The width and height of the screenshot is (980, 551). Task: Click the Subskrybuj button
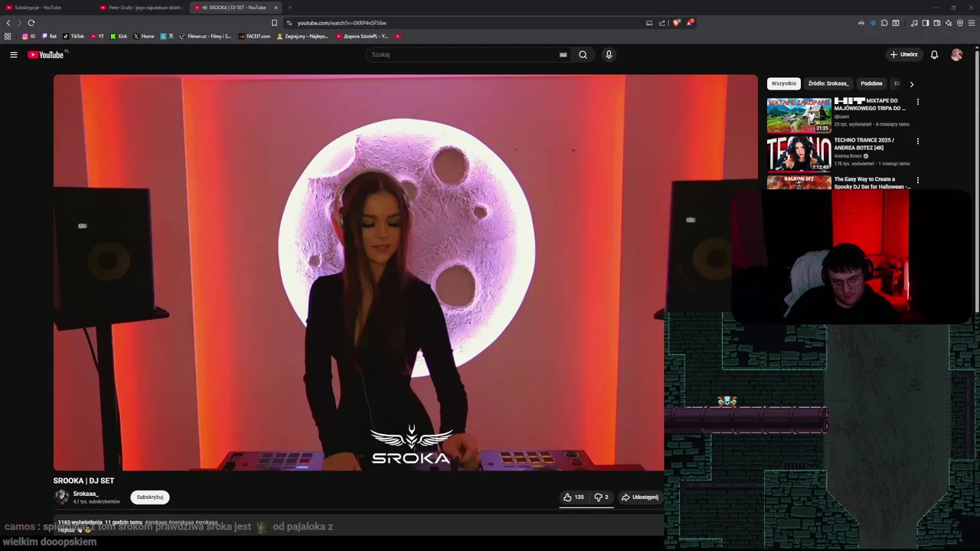(149, 497)
